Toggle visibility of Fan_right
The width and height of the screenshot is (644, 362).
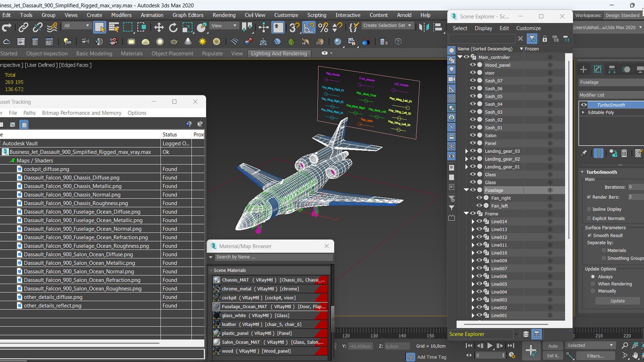click(479, 198)
